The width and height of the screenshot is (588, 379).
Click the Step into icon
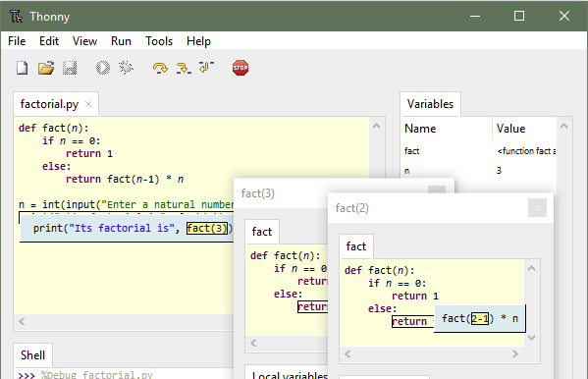click(x=184, y=68)
